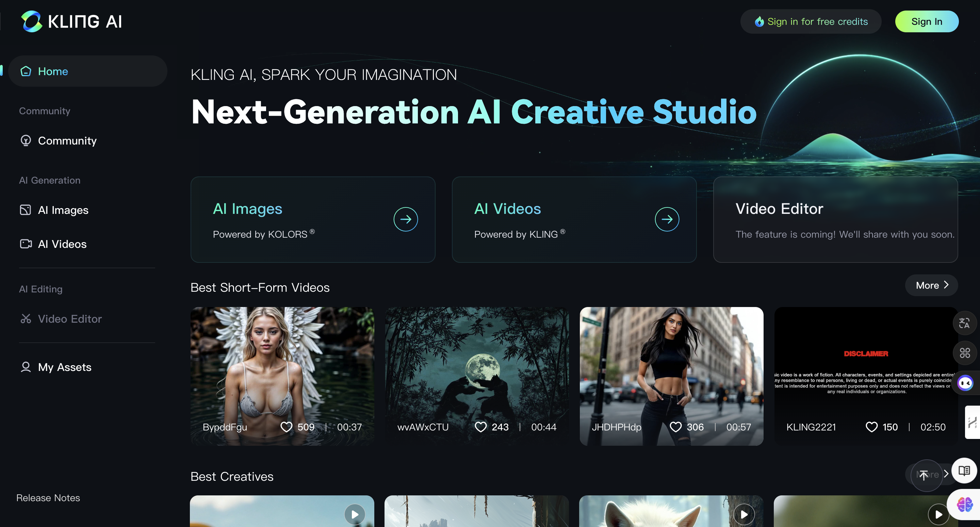Click the BypddFgu username text

(225, 427)
